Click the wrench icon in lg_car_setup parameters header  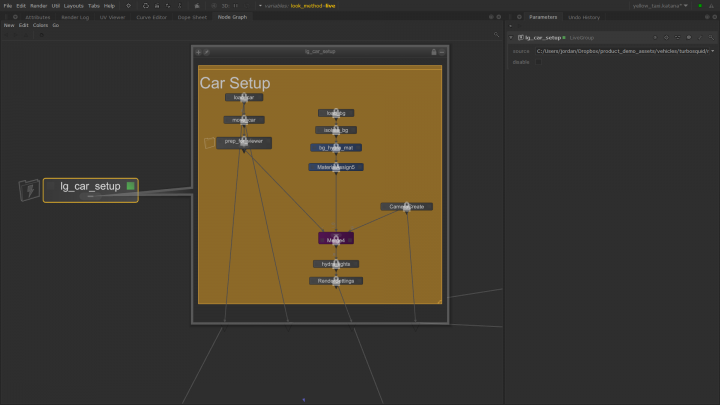pyautogui.click(x=700, y=37)
